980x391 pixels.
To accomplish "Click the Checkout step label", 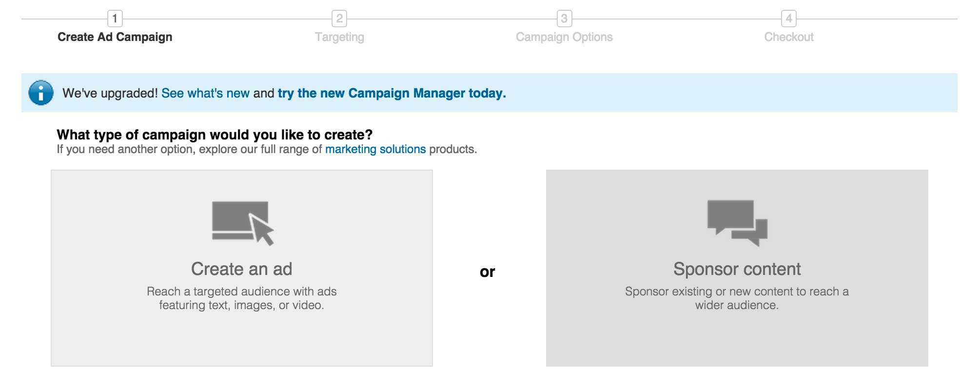I will [x=789, y=37].
